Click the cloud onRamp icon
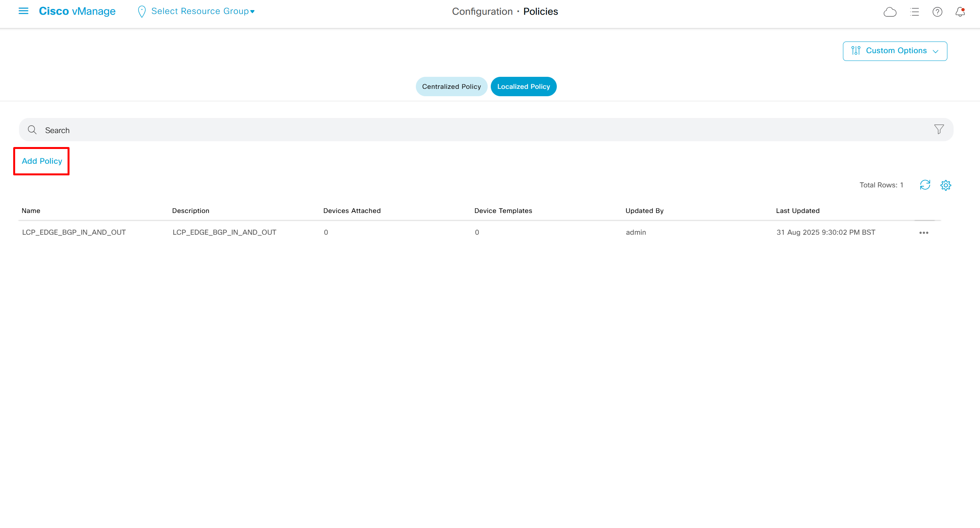 [890, 12]
